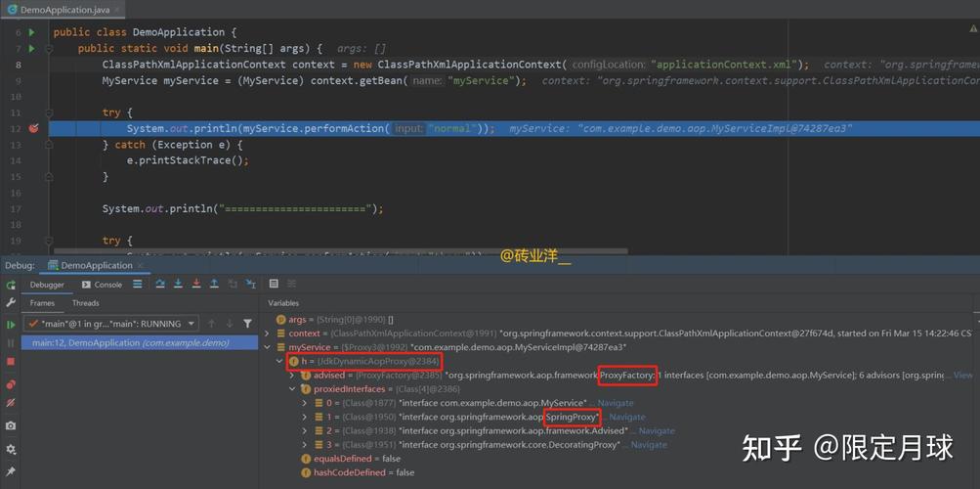The width and height of the screenshot is (980, 489).
Task: Select the Threads tab
Action: (x=86, y=303)
